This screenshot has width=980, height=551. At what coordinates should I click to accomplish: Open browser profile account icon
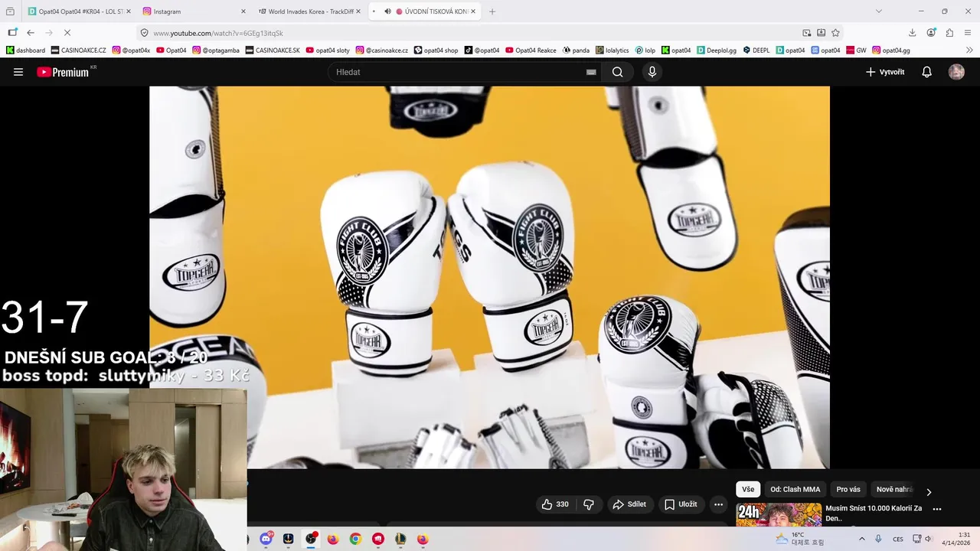[931, 33]
